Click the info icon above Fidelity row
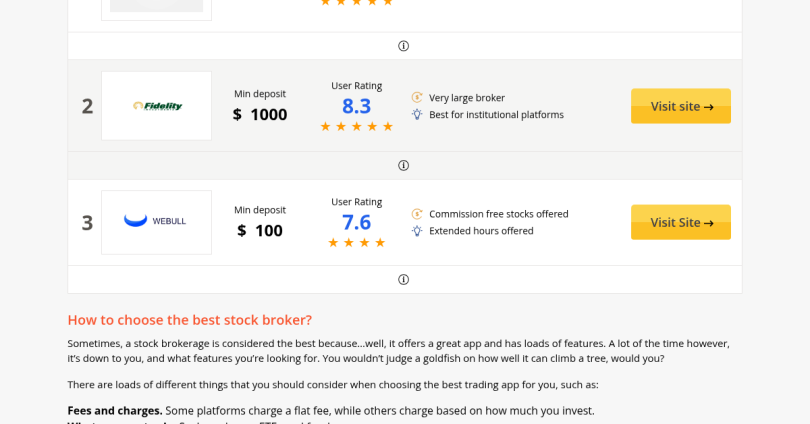The width and height of the screenshot is (810, 424). click(x=403, y=46)
